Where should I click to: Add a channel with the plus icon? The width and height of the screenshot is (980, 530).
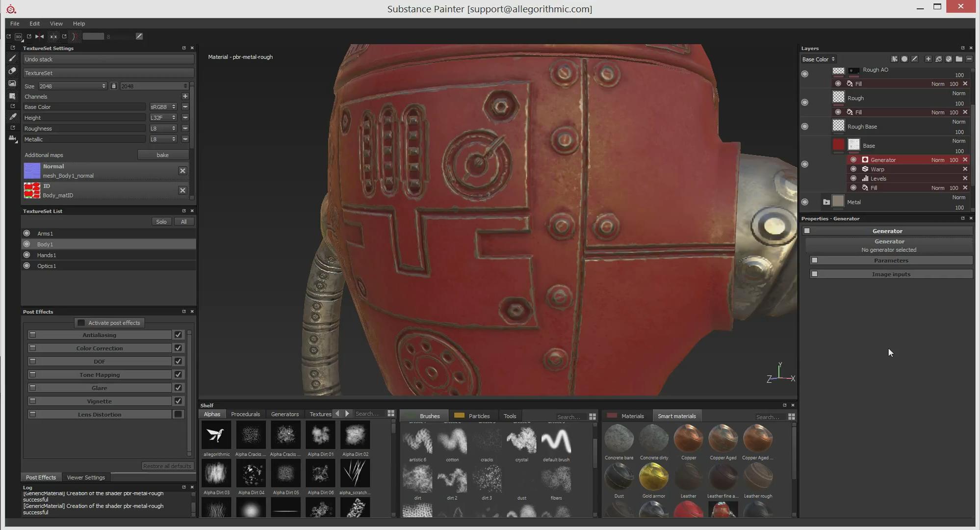point(185,96)
